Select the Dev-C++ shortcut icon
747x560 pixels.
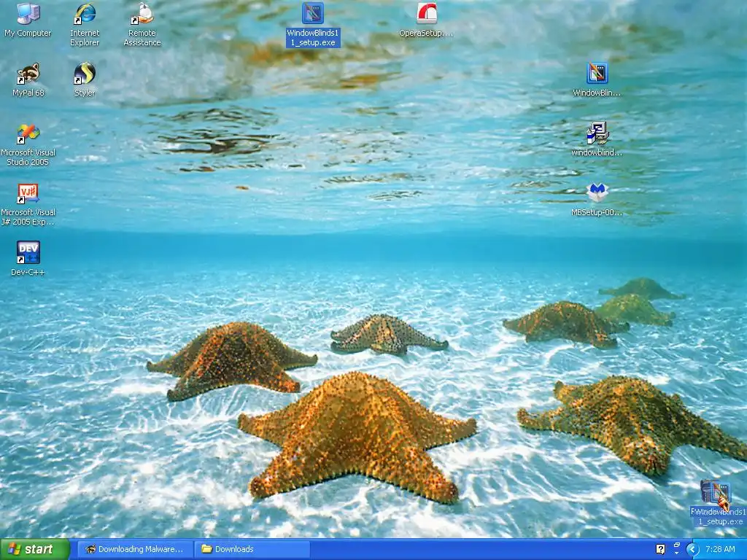[x=28, y=259]
